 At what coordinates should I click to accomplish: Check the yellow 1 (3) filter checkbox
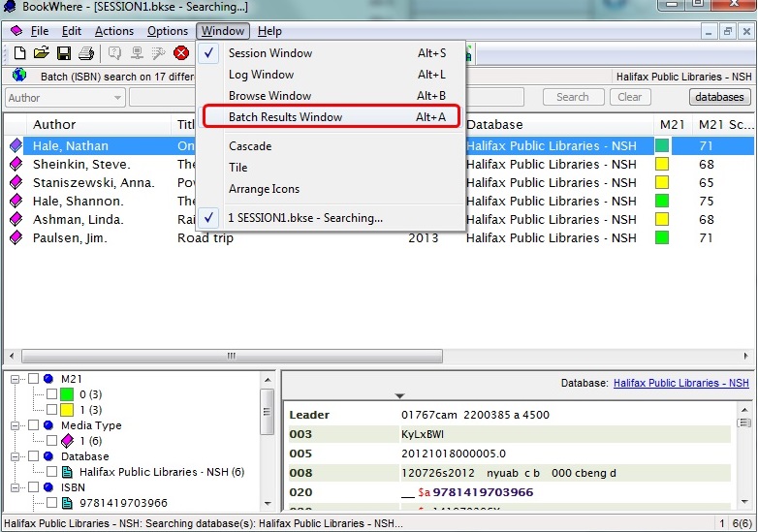coord(51,410)
